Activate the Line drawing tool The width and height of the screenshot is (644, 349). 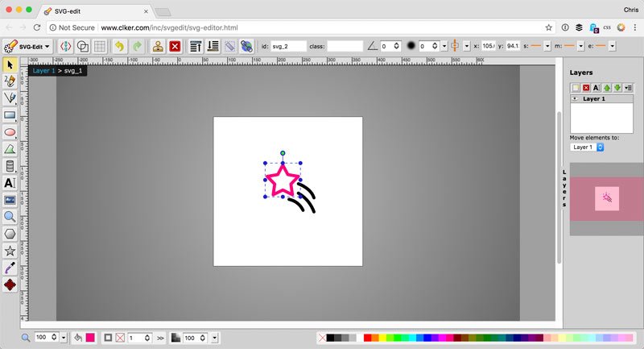pos(10,98)
